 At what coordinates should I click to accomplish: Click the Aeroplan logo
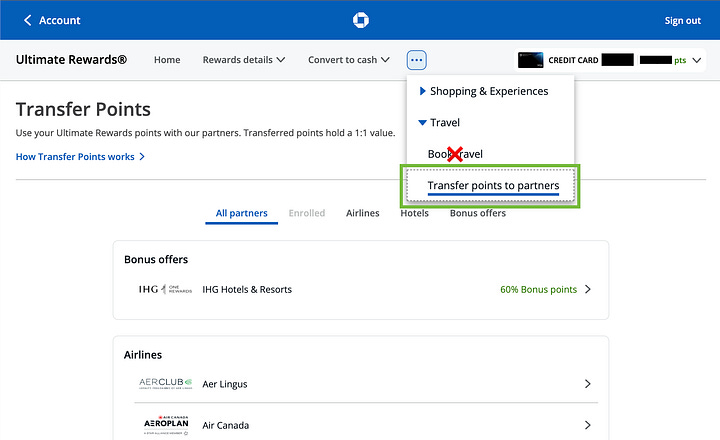coord(166,425)
